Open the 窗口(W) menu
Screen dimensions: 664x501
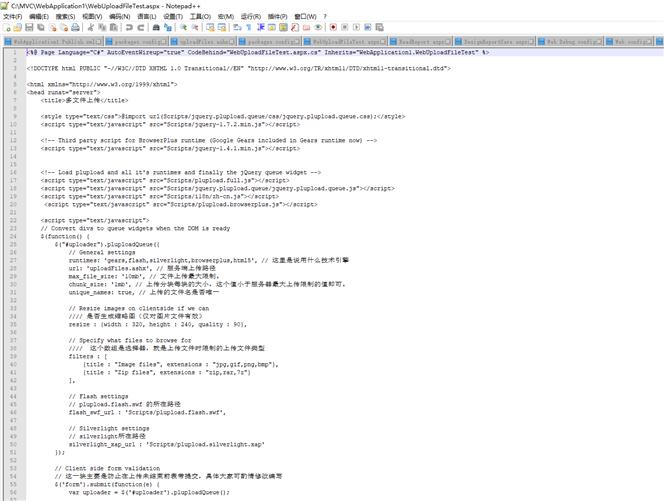click(305, 17)
